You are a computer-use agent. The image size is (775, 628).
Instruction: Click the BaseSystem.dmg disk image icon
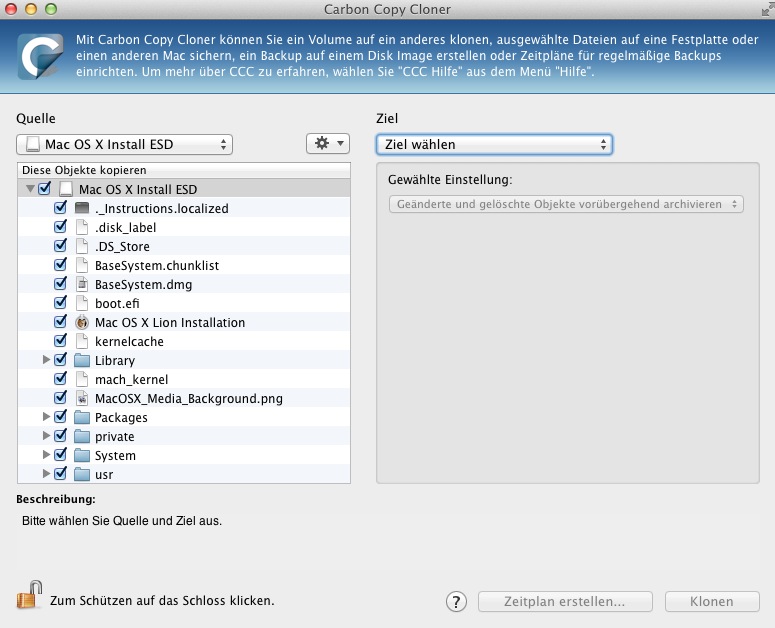(x=83, y=285)
